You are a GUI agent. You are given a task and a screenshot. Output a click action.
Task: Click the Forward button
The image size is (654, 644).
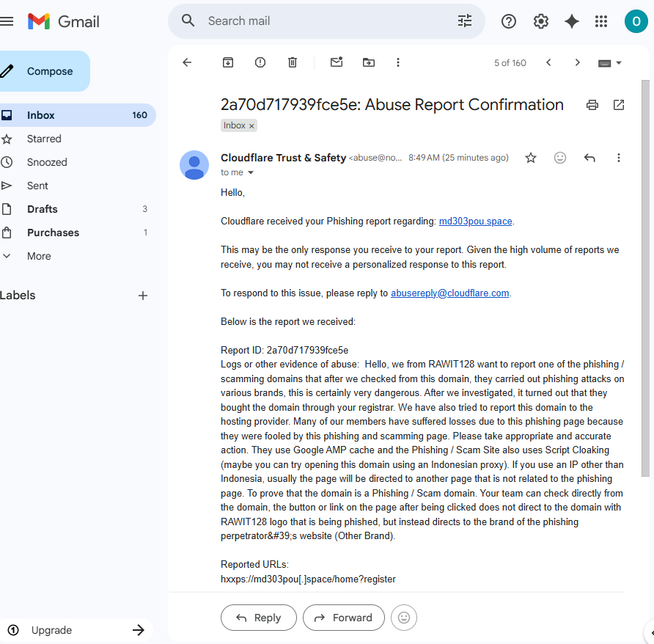pyautogui.click(x=344, y=618)
